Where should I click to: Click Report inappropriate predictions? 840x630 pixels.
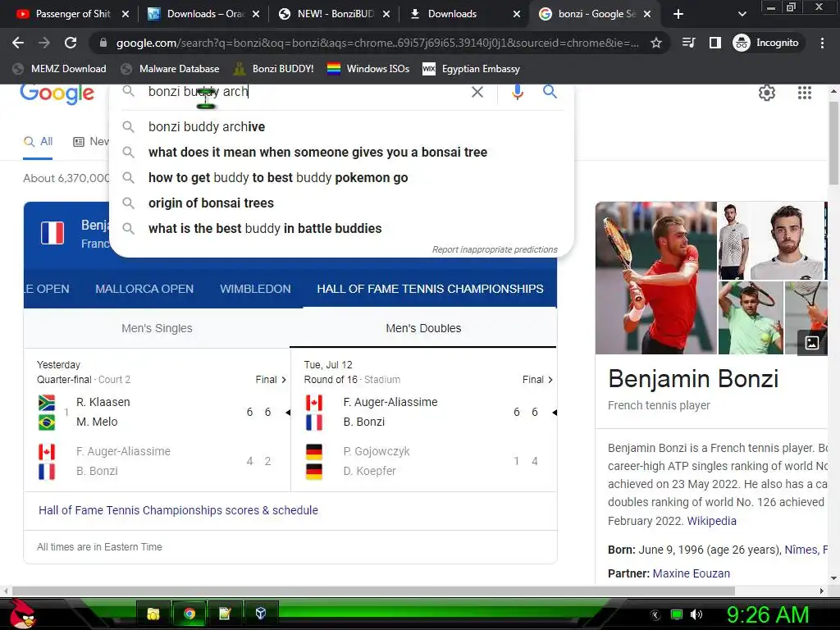(x=495, y=249)
